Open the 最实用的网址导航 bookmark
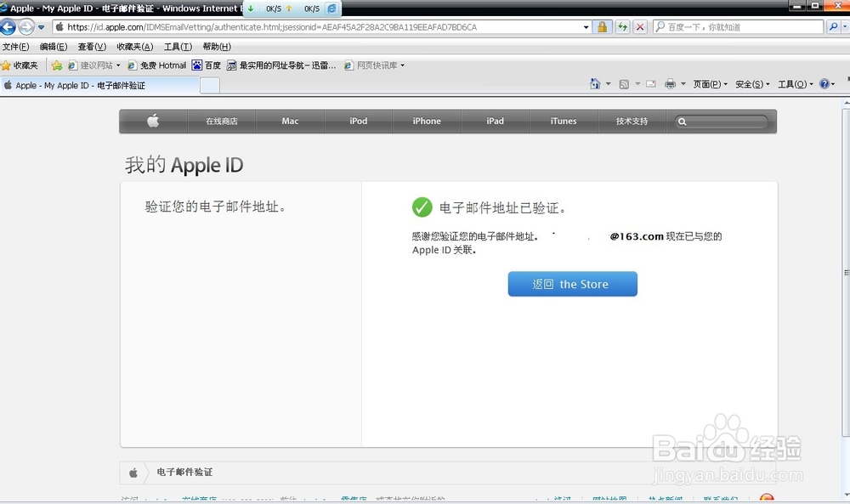 coord(281,65)
